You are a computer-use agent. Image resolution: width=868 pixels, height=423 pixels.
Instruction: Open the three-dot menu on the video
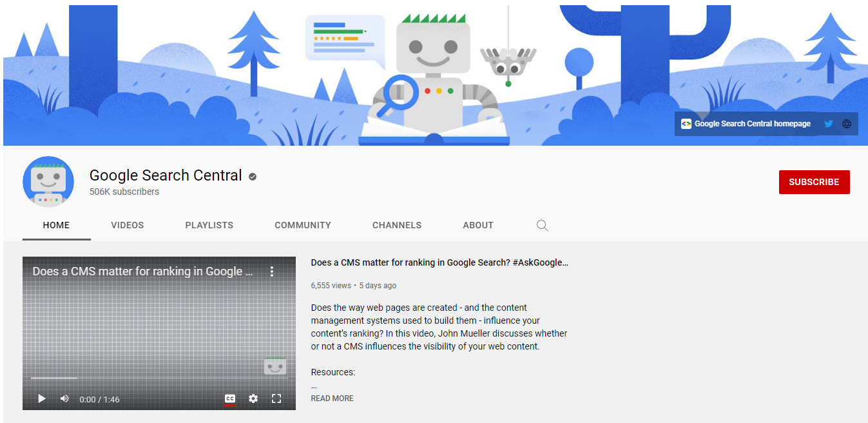(272, 271)
